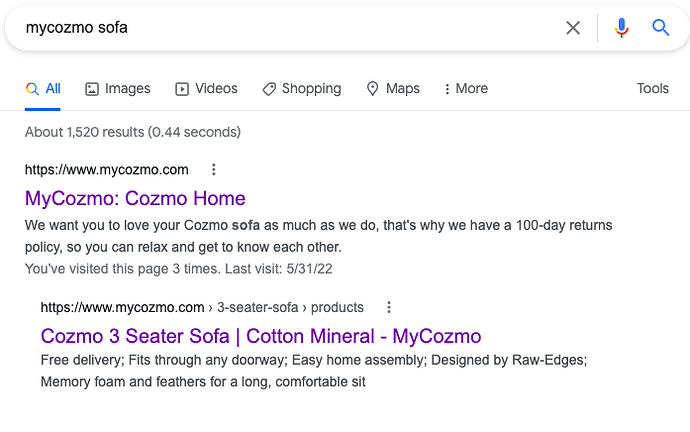Open the 'Cozmo 3 Seater Sofa | Cotton Mineral' link
This screenshot has width=690, height=432.
[261, 336]
